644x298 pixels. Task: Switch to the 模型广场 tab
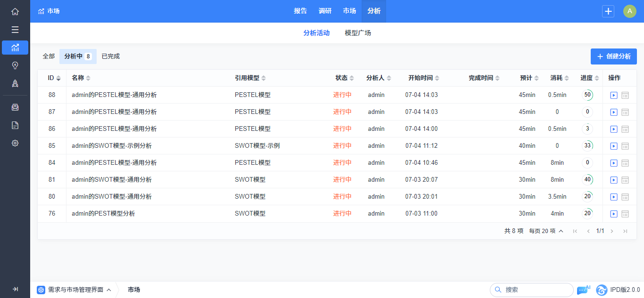[x=358, y=33]
